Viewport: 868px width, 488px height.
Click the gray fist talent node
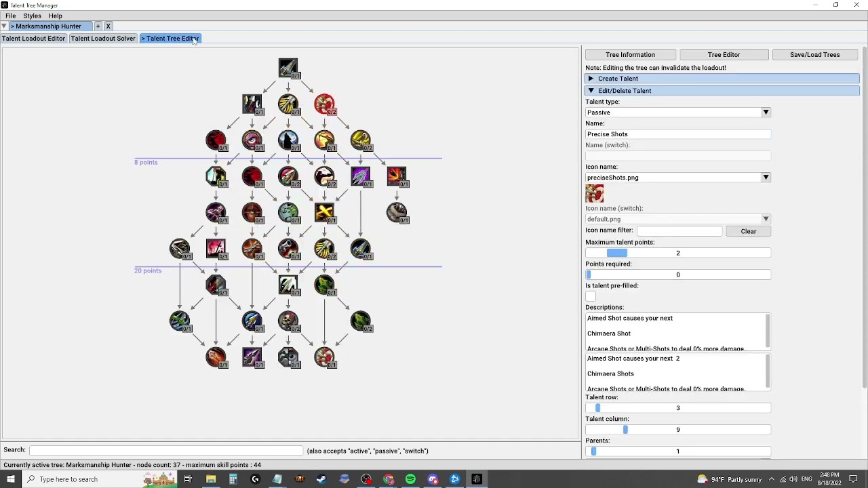coord(397,213)
